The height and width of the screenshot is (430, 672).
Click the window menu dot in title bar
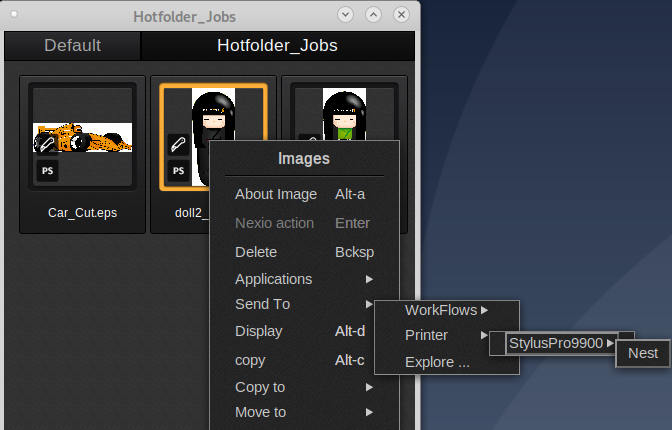[x=14, y=14]
